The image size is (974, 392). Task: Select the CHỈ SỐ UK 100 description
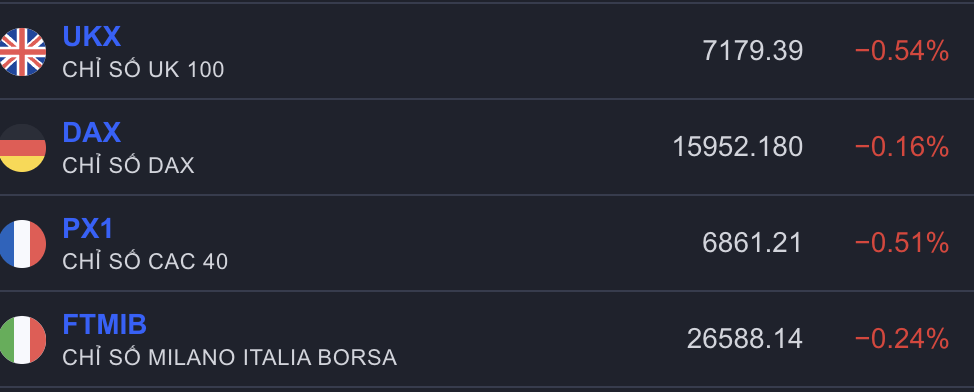click(143, 70)
